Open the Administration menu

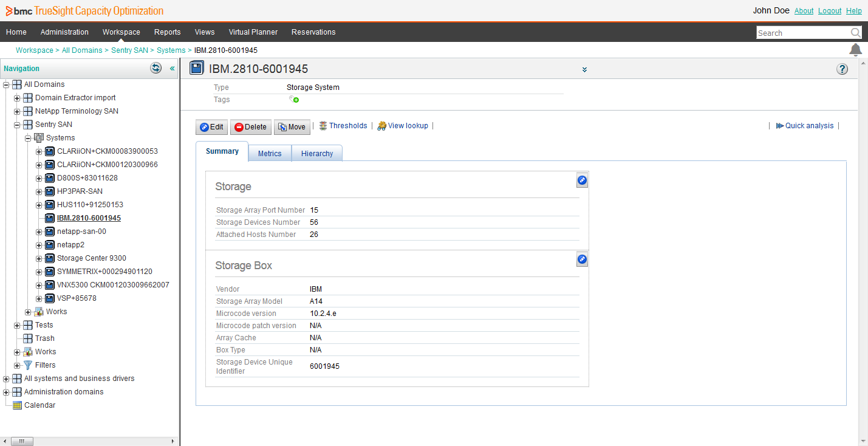[x=64, y=32]
